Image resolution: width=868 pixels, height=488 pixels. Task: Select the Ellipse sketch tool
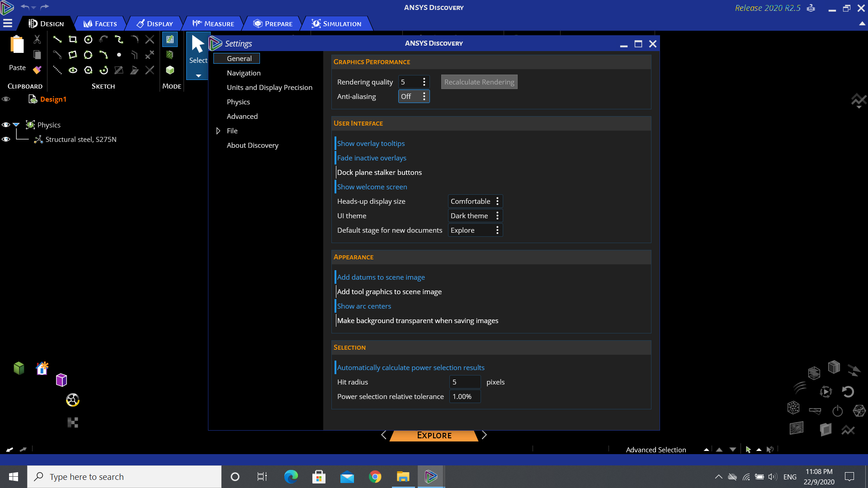(73, 70)
